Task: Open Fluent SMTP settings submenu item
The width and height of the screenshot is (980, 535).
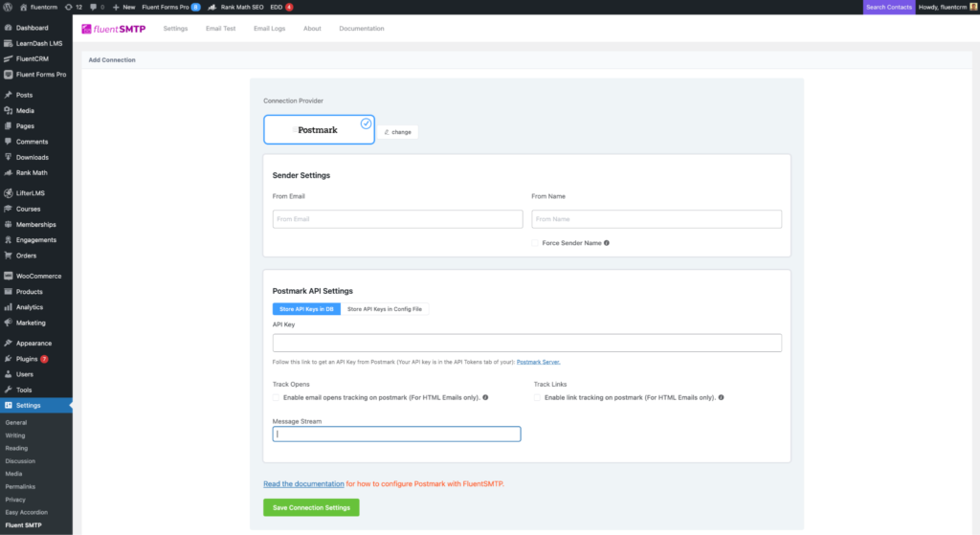Action: point(24,525)
